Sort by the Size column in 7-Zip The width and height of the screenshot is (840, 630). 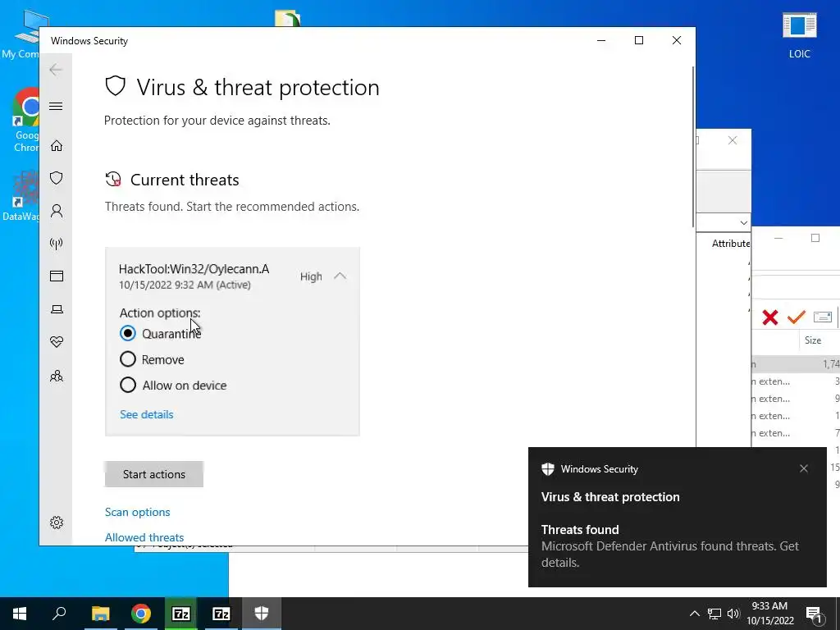coord(813,340)
